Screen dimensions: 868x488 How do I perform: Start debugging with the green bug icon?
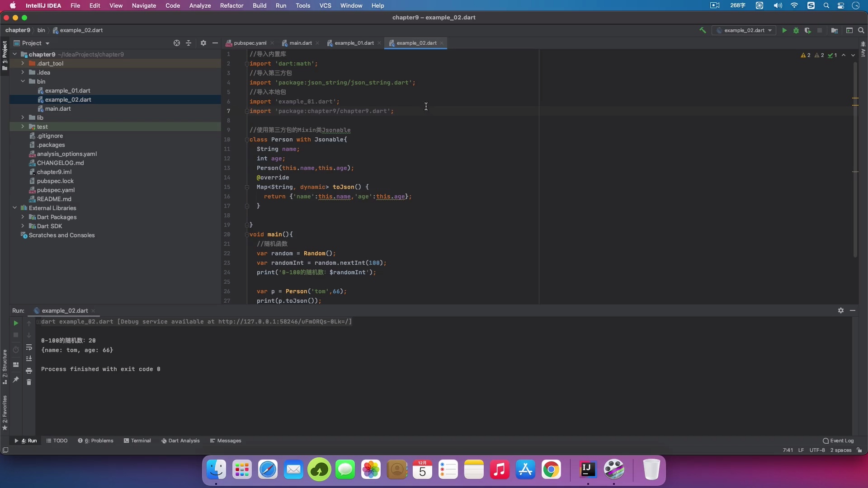pos(796,30)
